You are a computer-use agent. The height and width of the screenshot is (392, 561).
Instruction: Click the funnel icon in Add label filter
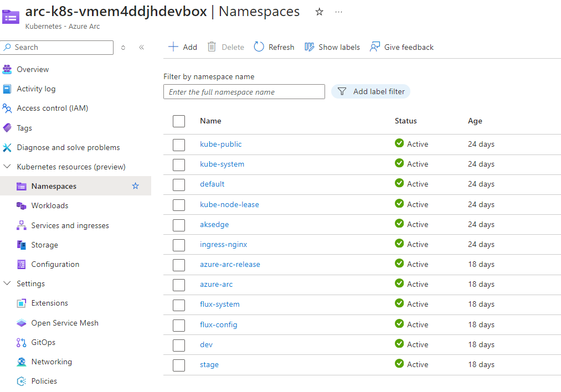click(x=342, y=91)
